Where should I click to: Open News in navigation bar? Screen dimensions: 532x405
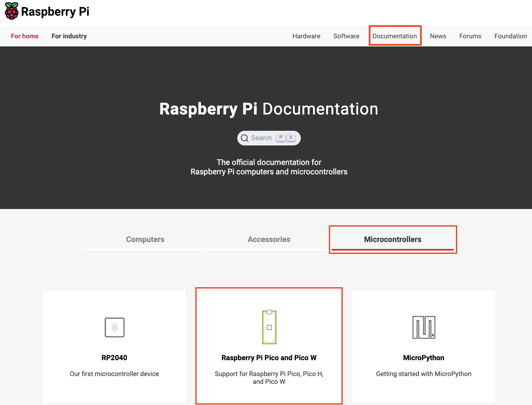tap(438, 36)
